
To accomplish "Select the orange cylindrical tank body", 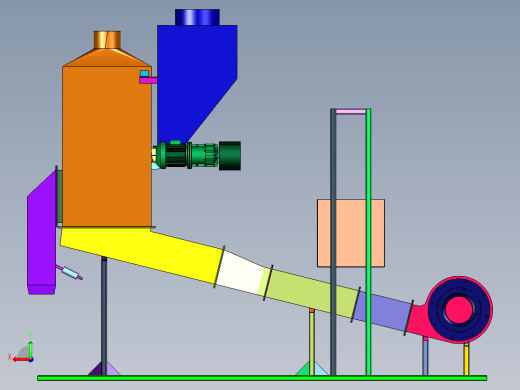I will (107, 147).
